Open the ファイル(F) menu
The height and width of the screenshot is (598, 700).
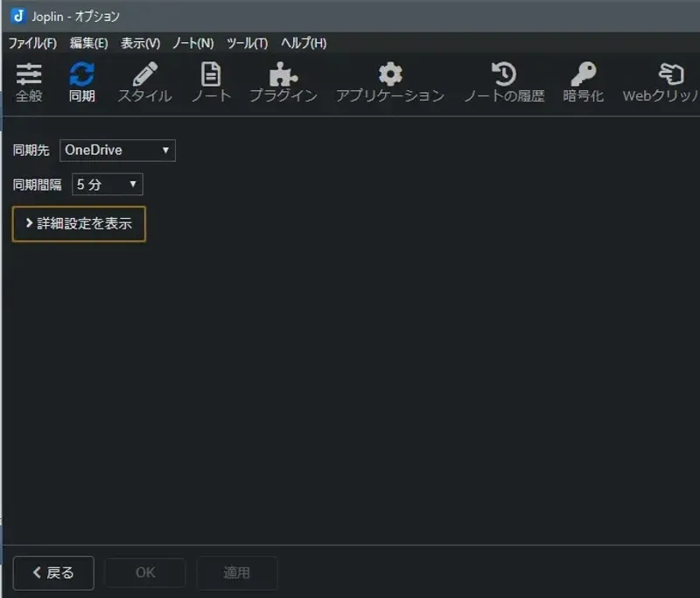[x=30, y=42]
